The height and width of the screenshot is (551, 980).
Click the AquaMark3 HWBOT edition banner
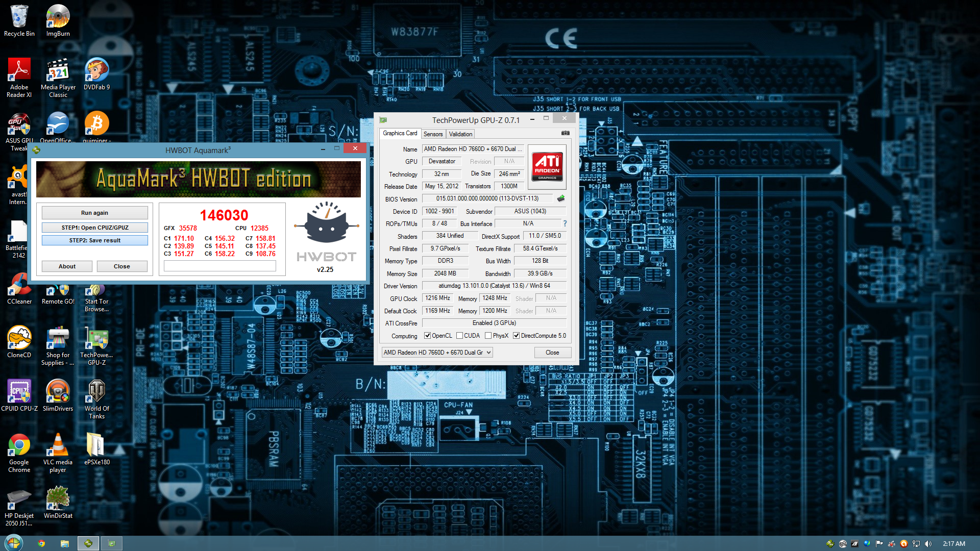(x=198, y=179)
